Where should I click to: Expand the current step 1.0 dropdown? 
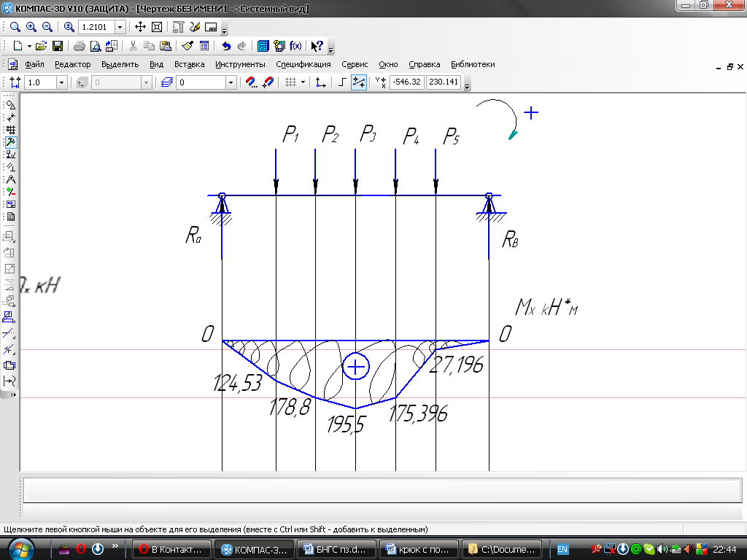(x=61, y=82)
